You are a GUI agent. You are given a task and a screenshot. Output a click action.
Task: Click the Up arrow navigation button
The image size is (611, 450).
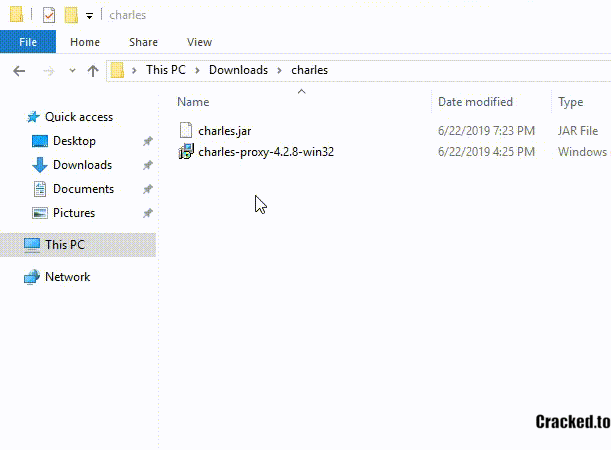(93, 70)
